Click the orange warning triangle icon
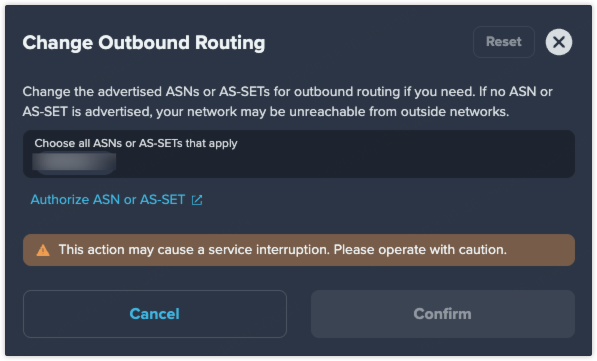 tap(43, 250)
